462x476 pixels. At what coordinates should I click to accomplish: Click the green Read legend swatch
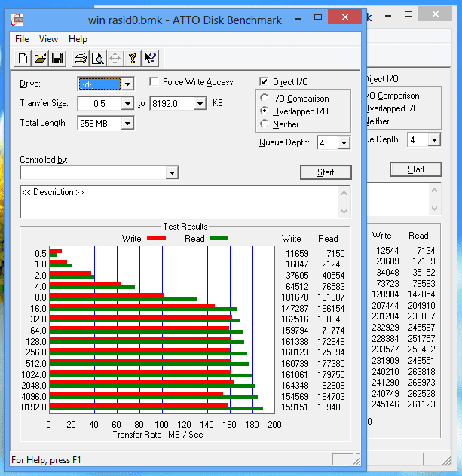(219, 239)
